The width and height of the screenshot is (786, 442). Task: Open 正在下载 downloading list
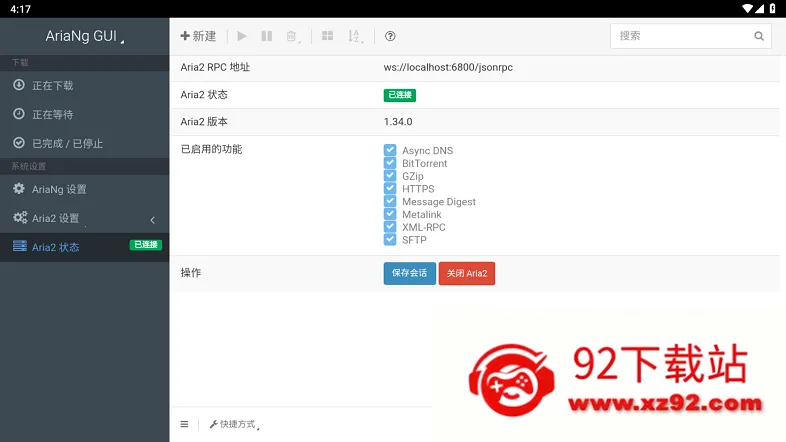pyautogui.click(x=84, y=86)
